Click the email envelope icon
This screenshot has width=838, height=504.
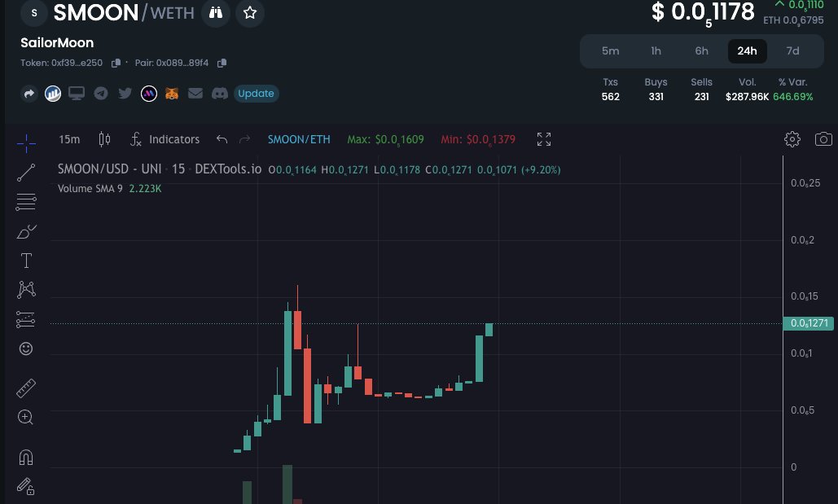[195, 94]
